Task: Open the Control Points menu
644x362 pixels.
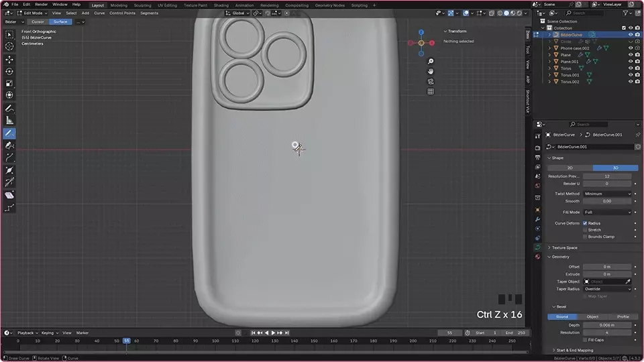Action: (x=122, y=13)
